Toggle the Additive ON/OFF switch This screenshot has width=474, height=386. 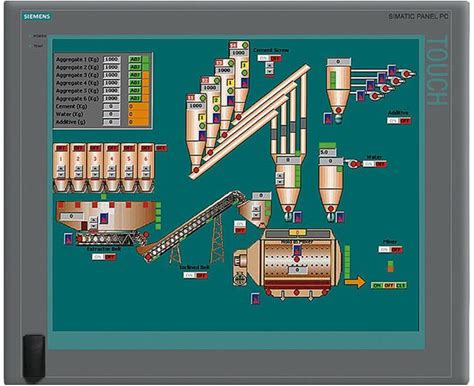[x=399, y=121]
